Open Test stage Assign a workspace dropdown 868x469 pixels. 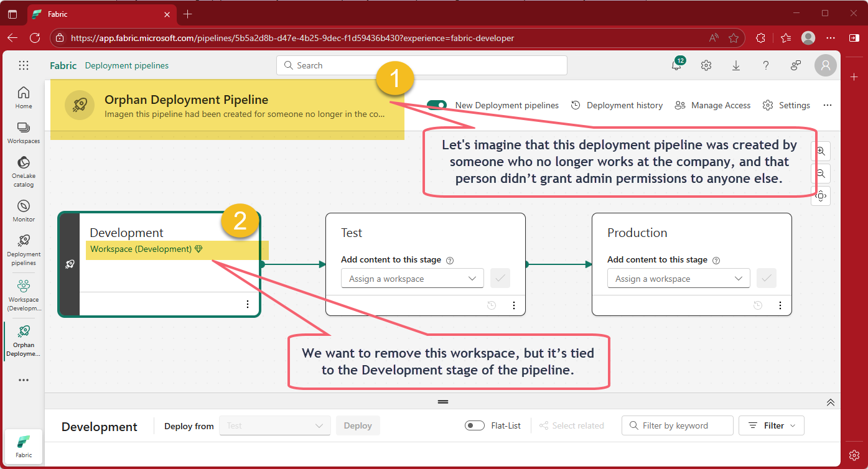(413, 279)
